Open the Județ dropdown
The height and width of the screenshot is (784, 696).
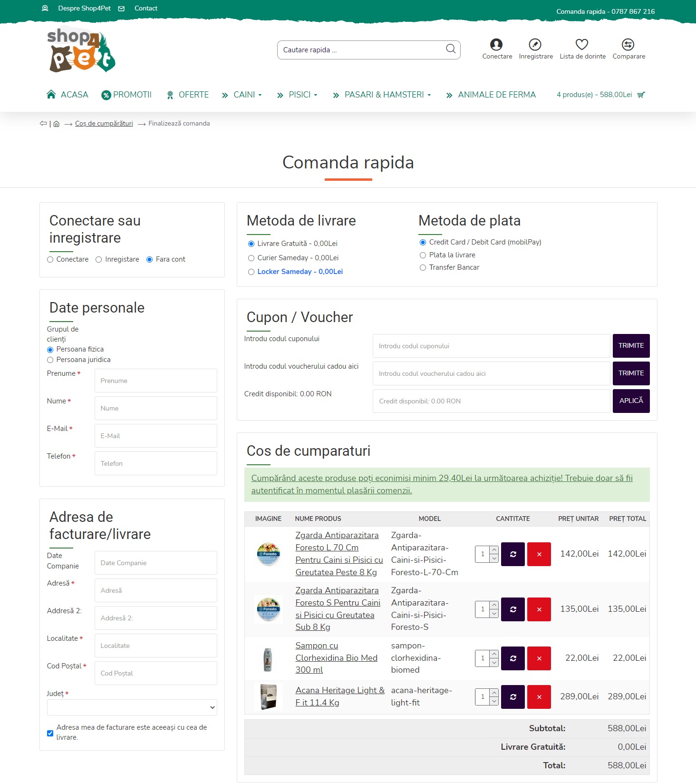pos(132,707)
